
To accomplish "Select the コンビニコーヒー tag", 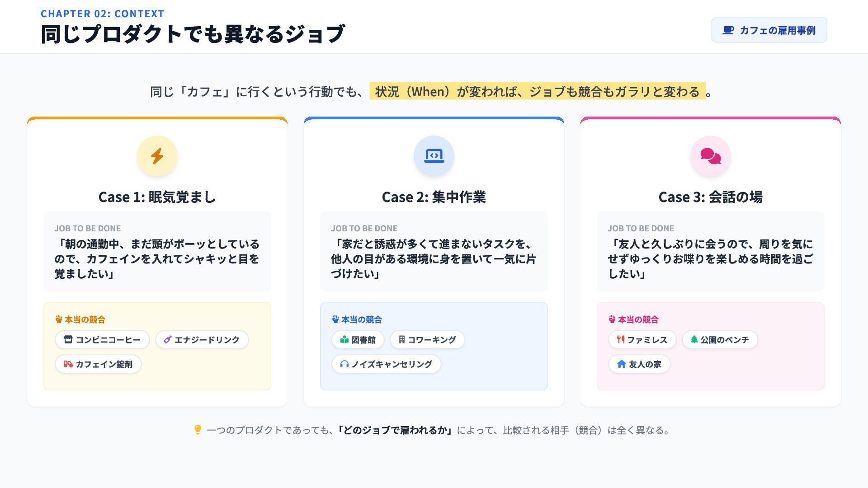I will (x=102, y=340).
